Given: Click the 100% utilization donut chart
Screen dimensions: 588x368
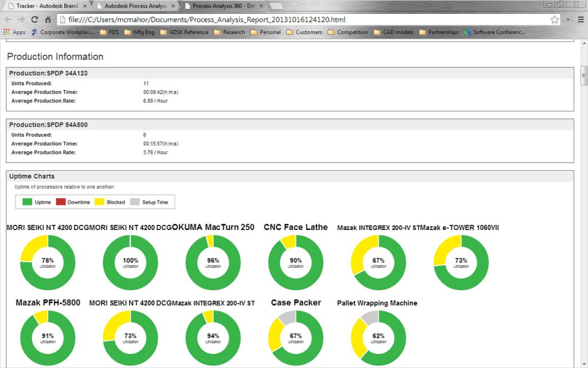Looking at the screenshot, I should click(130, 262).
